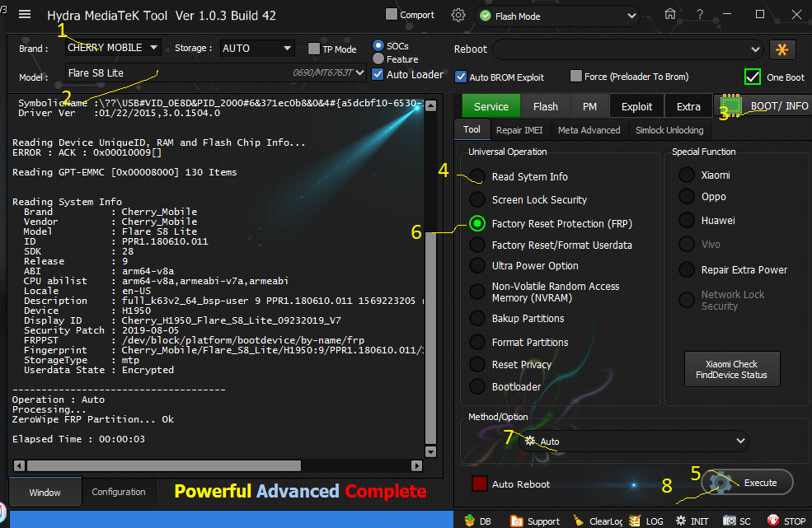Toggle the One Boot checkbox
The image size is (812, 528).
pyautogui.click(x=753, y=77)
